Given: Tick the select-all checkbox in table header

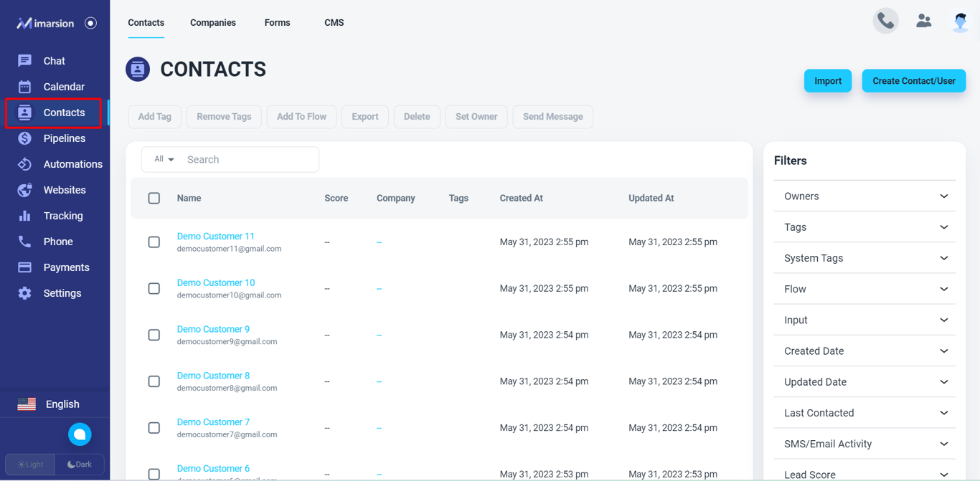Looking at the screenshot, I should 154,198.
